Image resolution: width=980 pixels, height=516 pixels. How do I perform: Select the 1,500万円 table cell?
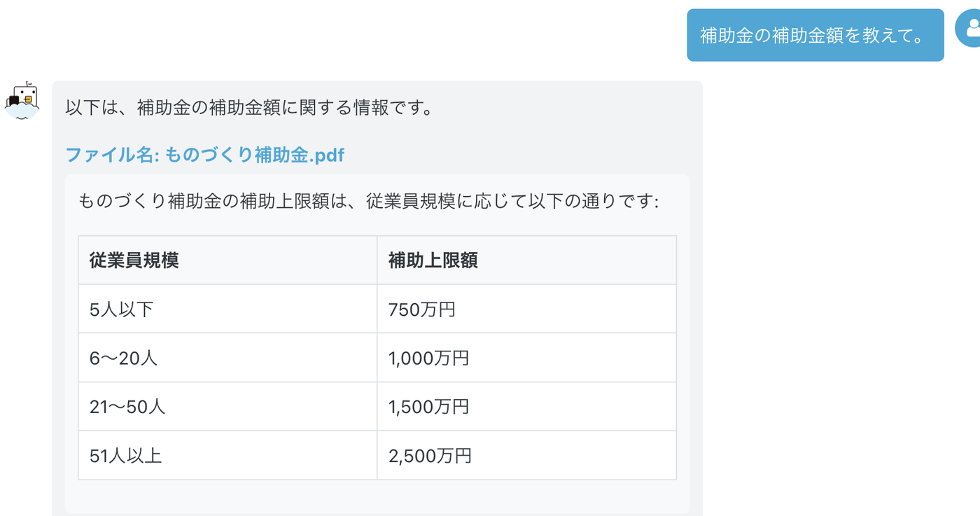point(526,407)
